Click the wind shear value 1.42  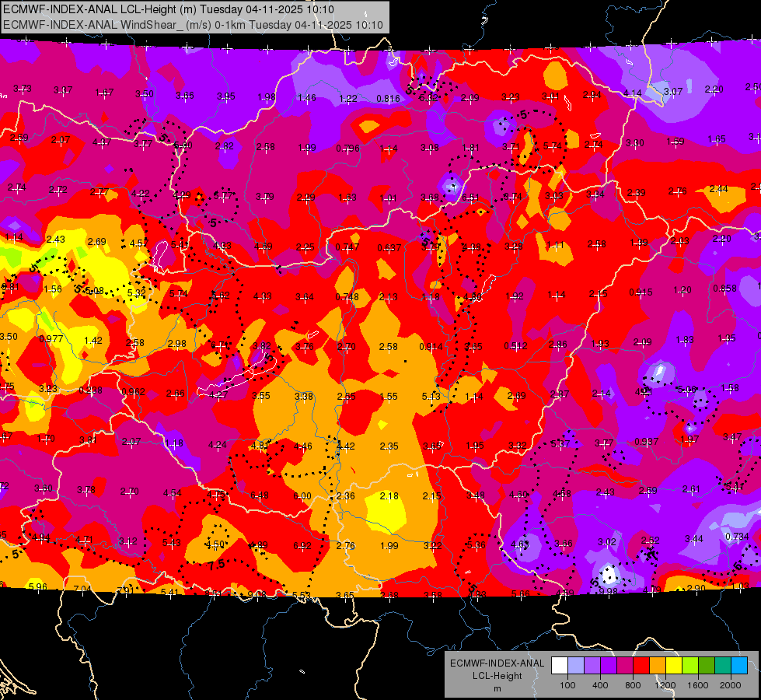[93, 340]
